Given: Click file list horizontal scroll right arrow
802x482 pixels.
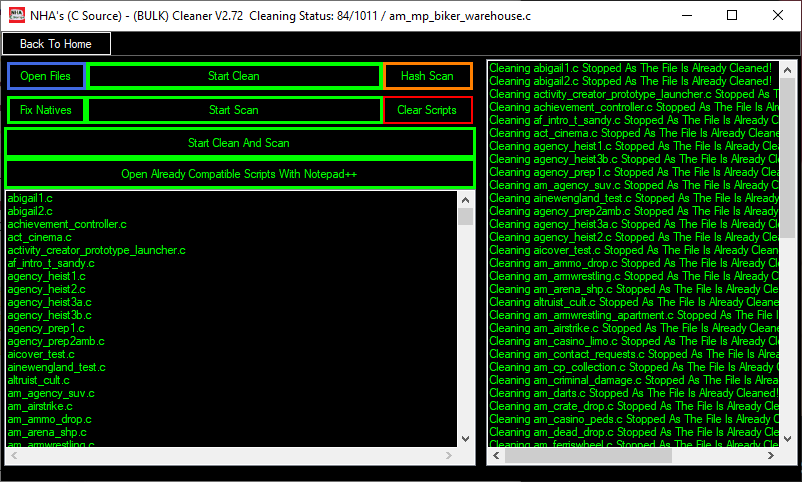Looking at the screenshot, I should pos(449,455).
